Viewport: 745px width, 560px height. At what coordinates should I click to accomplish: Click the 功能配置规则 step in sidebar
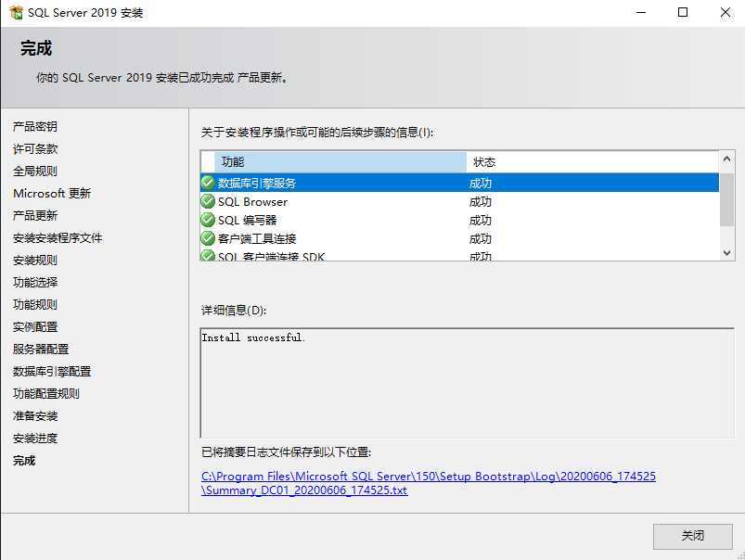click(x=46, y=394)
